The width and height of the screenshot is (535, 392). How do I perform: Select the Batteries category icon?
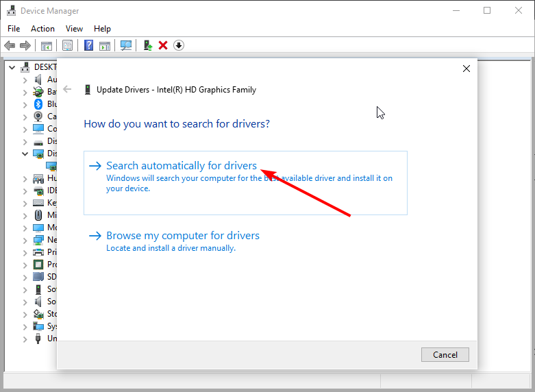[x=38, y=92]
